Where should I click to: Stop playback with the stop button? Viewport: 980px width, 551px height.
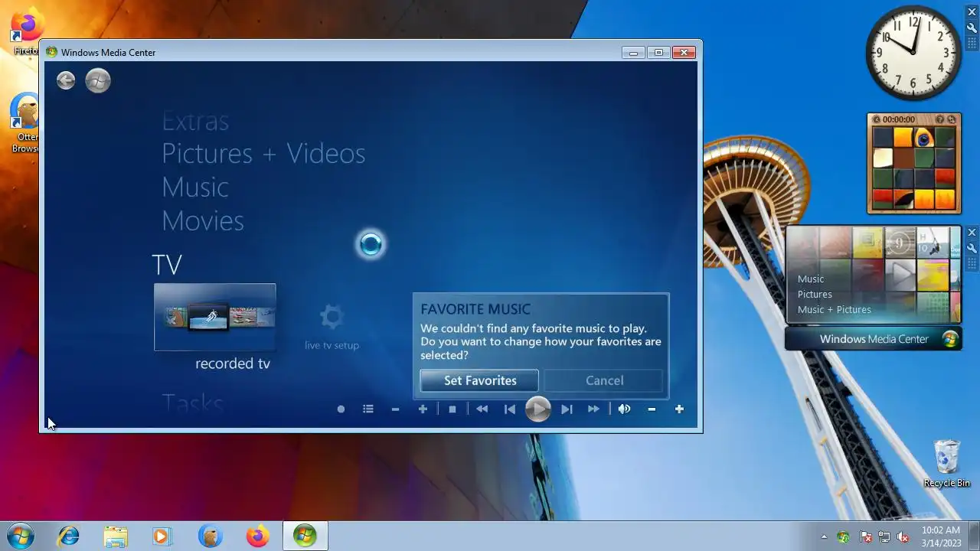point(452,409)
